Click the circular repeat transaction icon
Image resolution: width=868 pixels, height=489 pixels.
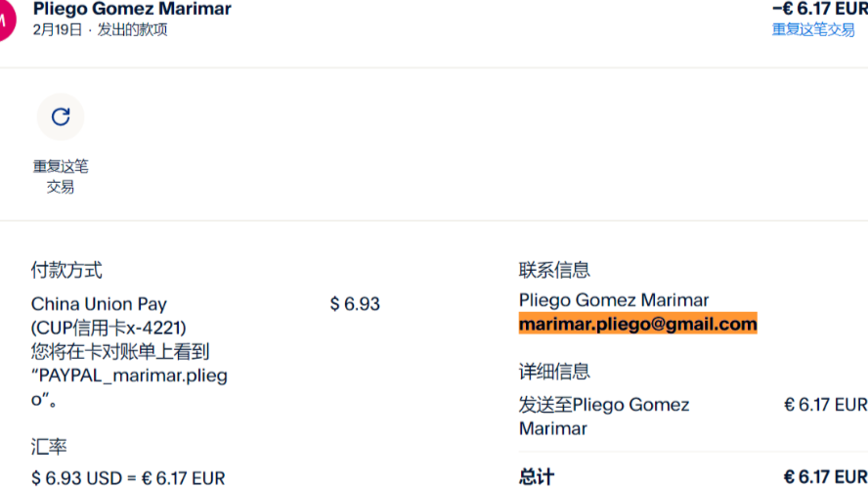pos(61,117)
